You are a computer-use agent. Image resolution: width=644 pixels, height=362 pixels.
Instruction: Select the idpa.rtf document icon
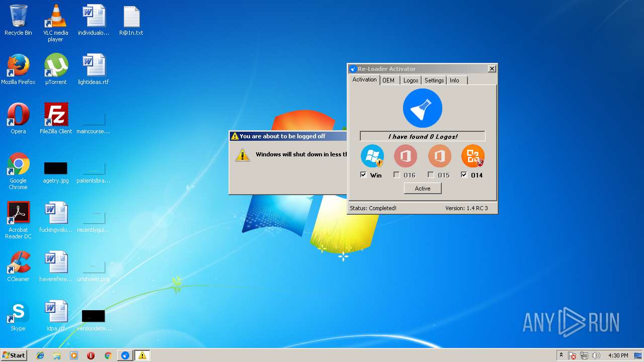tap(56, 316)
